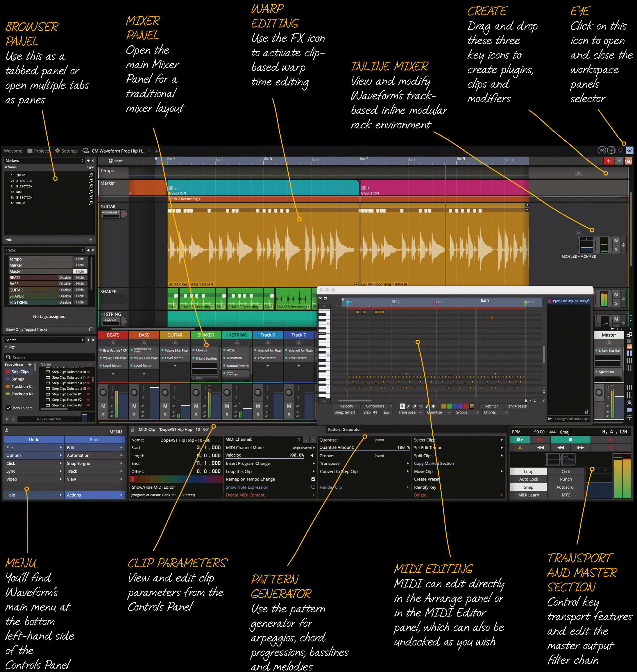Mute the BEATS mixer channel

point(103,406)
